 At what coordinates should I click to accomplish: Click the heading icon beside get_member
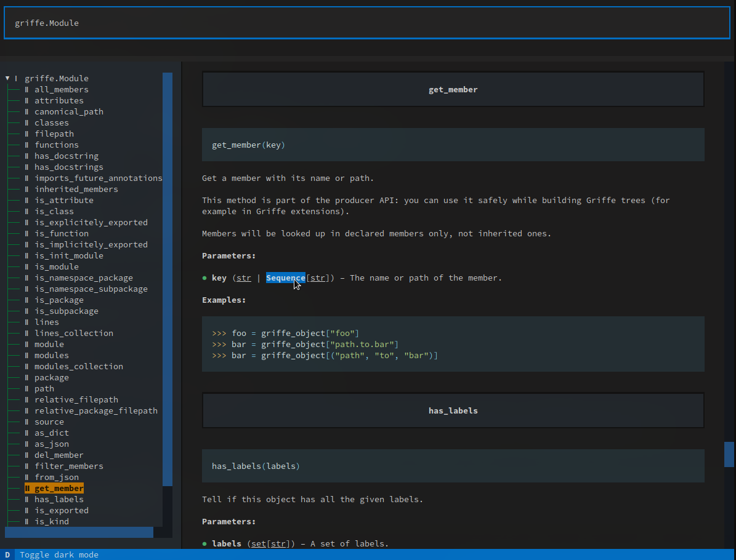(27, 488)
